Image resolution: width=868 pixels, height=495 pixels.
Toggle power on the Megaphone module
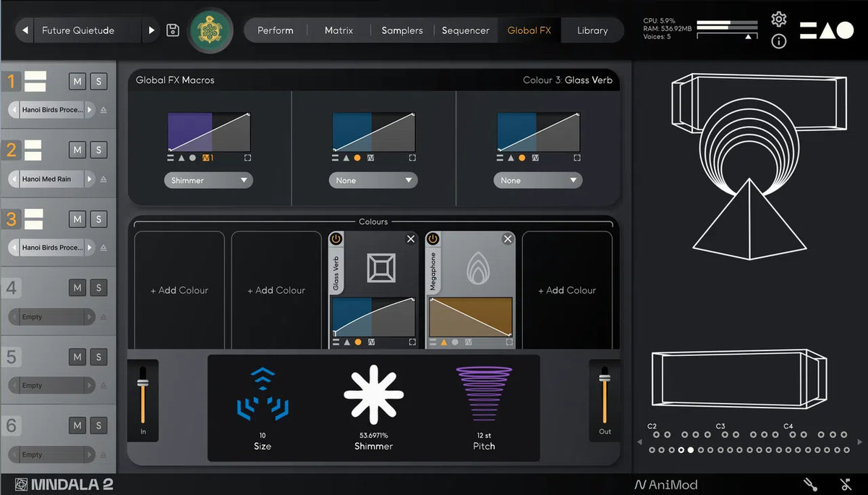[433, 239]
